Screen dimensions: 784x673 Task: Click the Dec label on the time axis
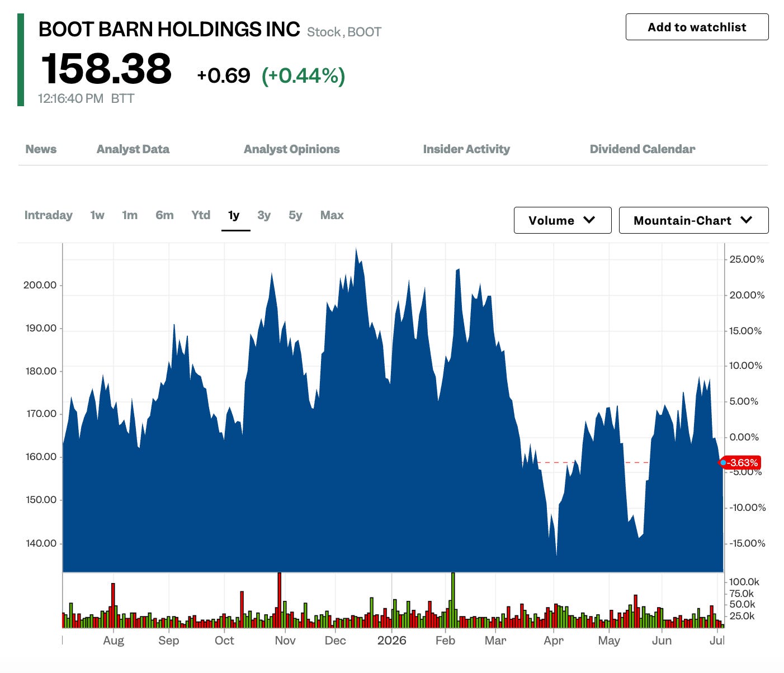pyautogui.click(x=336, y=641)
